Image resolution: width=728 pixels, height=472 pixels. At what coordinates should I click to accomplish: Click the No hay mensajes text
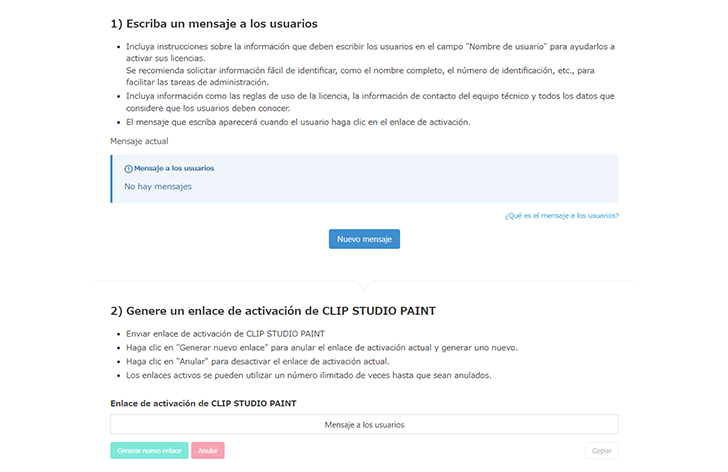158,186
